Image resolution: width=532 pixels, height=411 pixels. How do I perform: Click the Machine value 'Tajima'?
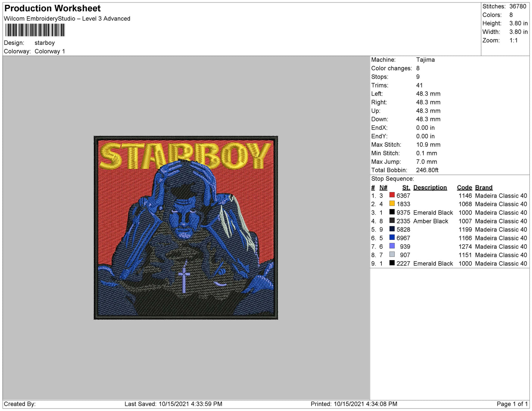(425, 60)
